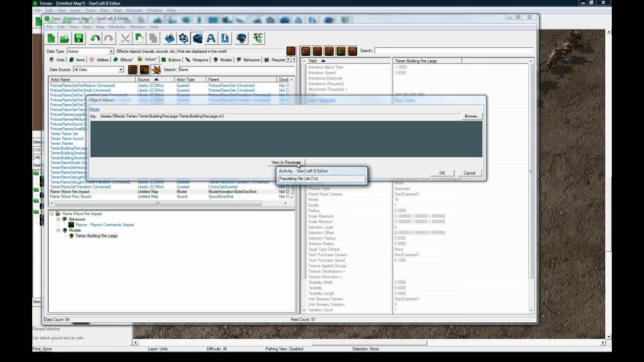644x362 pixels.
Task: Click the Model link in Object Values
Action: [x=94, y=109]
